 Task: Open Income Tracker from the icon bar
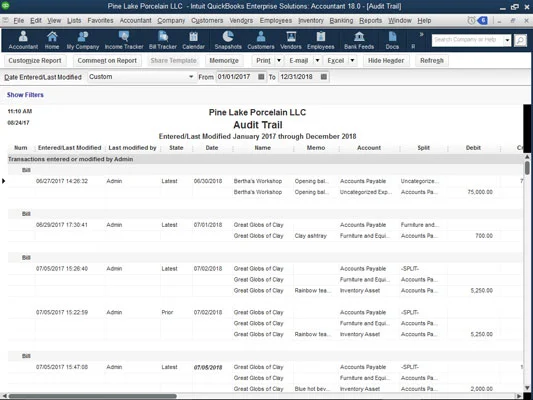pos(124,40)
